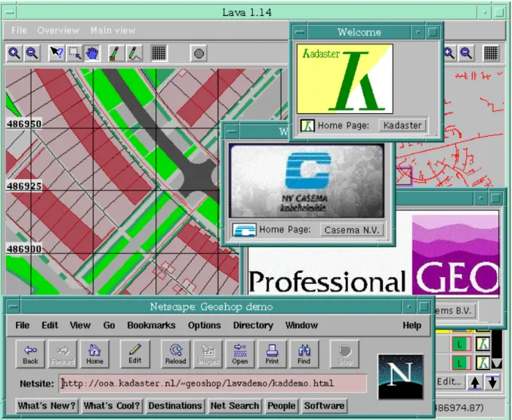Open the Main view menu in Lava
This screenshot has height=420, width=512.
pos(113,30)
